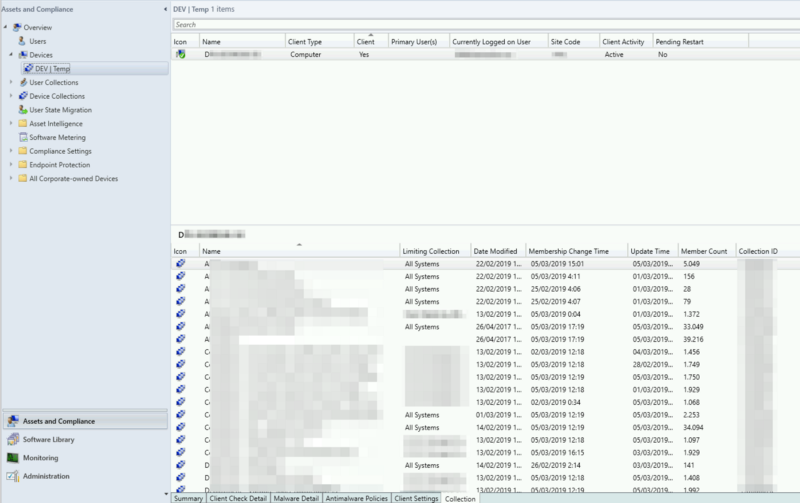Select the Users tree item
800x503 pixels.
click(37, 41)
